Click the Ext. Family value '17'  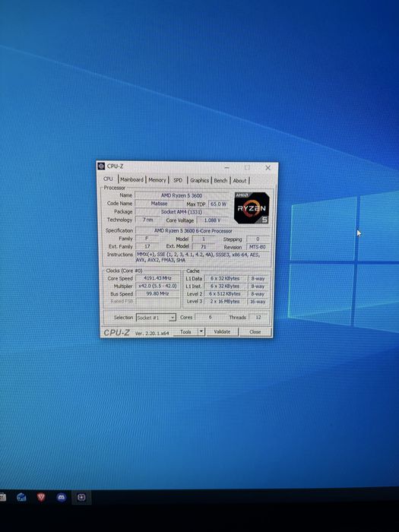coord(147,246)
